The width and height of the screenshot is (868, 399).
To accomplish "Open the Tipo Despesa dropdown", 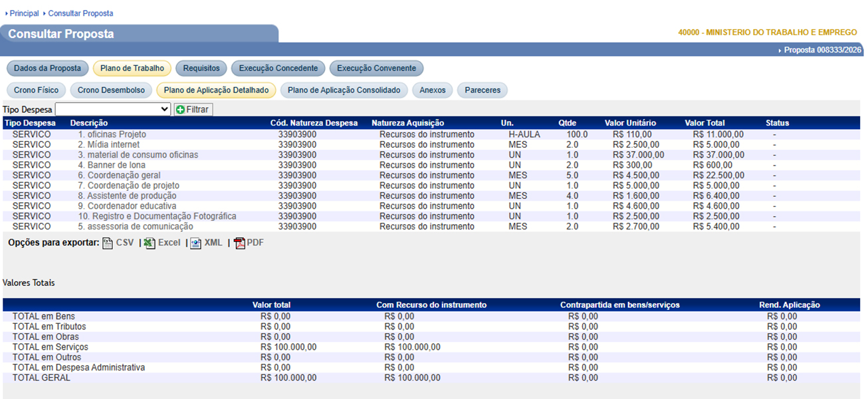I will point(113,109).
